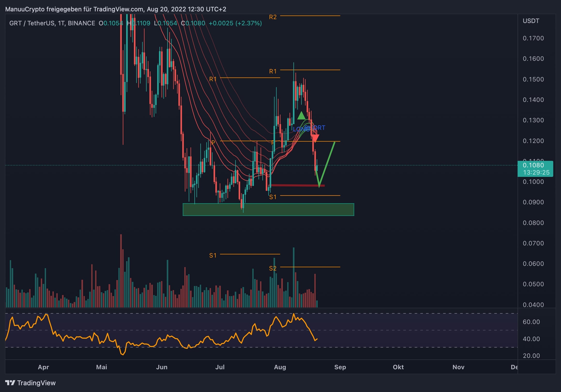This screenshot has height=392, width=561.
Task: Click the 0.0700 price axis label
Action: [533, 243]
